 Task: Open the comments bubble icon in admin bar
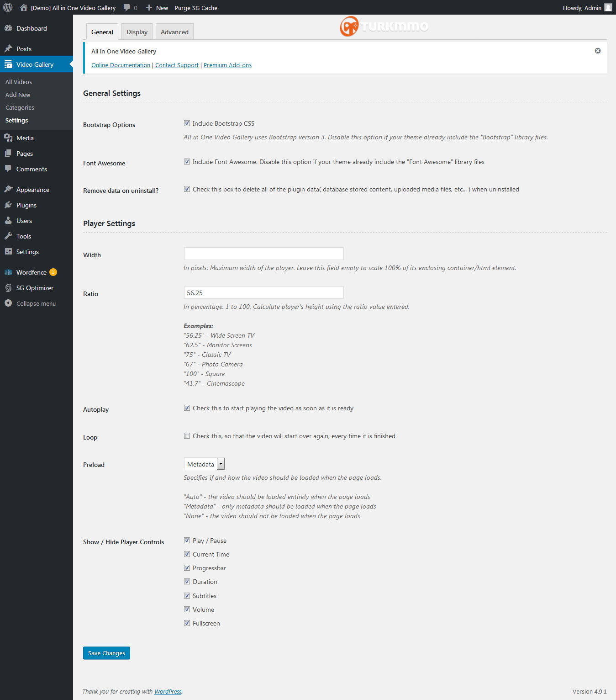(x=127, y=8)
